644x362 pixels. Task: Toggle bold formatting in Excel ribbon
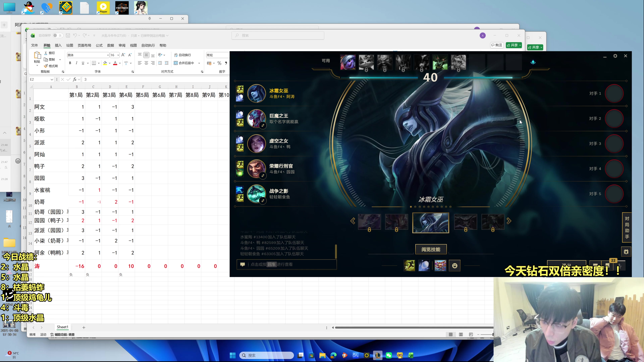(x=70, y=63)
